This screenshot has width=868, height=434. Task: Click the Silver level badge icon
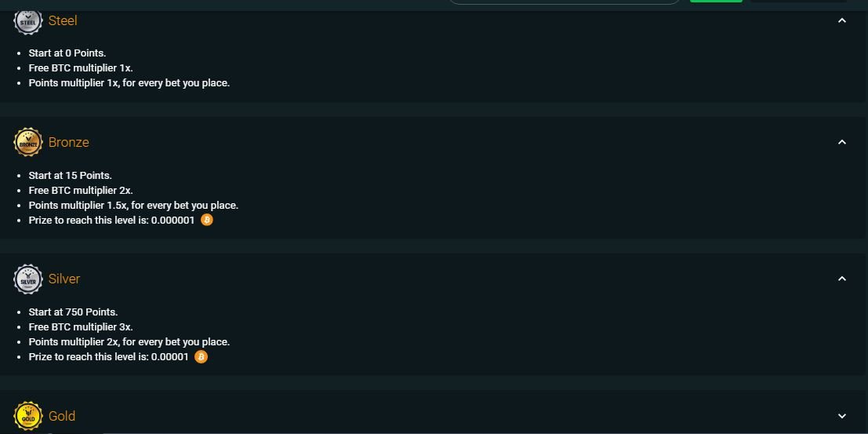(x=28, y=279)
